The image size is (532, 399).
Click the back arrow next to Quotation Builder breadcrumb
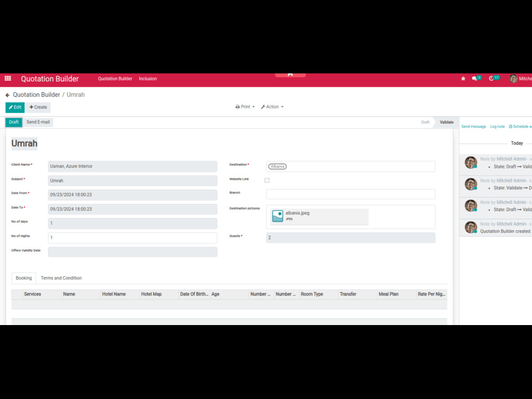(7, 95)
